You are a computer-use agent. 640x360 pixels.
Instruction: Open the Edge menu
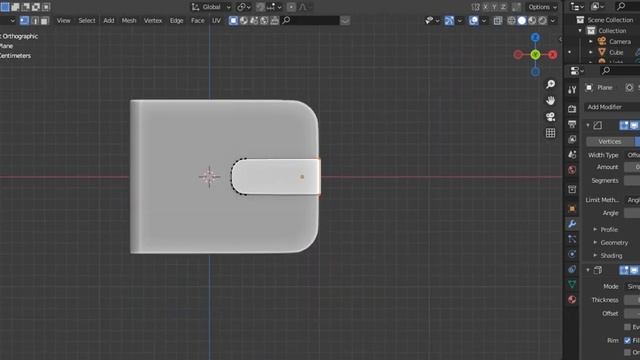[x=176, y=20]
